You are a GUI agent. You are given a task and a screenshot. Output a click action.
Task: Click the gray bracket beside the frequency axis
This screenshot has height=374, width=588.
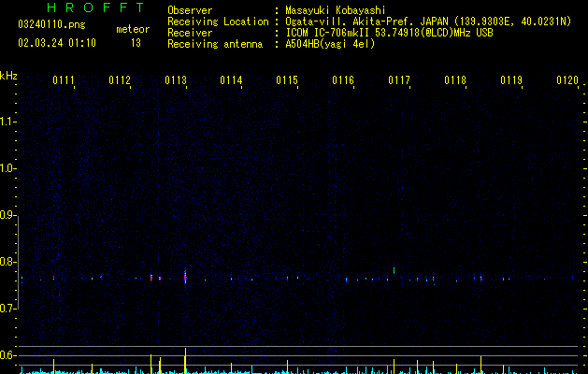tap(19, 263)
